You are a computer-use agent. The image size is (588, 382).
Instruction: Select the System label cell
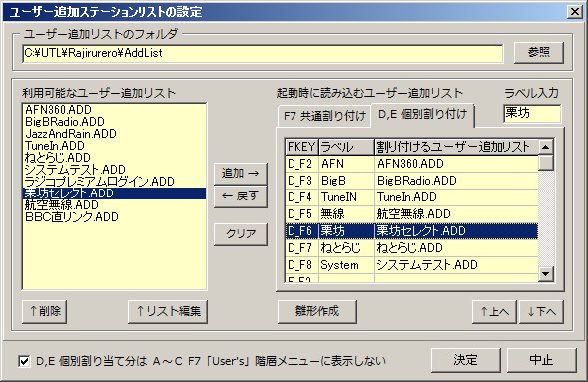point(346,265)
